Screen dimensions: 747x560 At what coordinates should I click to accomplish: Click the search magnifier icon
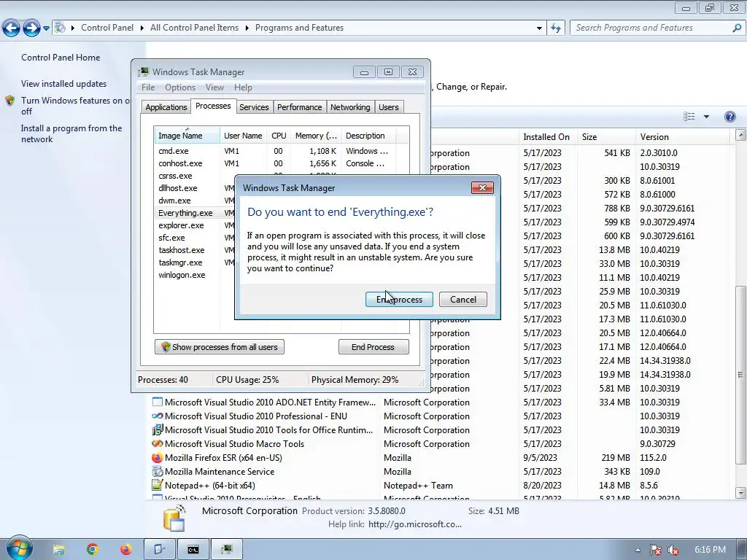click(x=737, y=28)
